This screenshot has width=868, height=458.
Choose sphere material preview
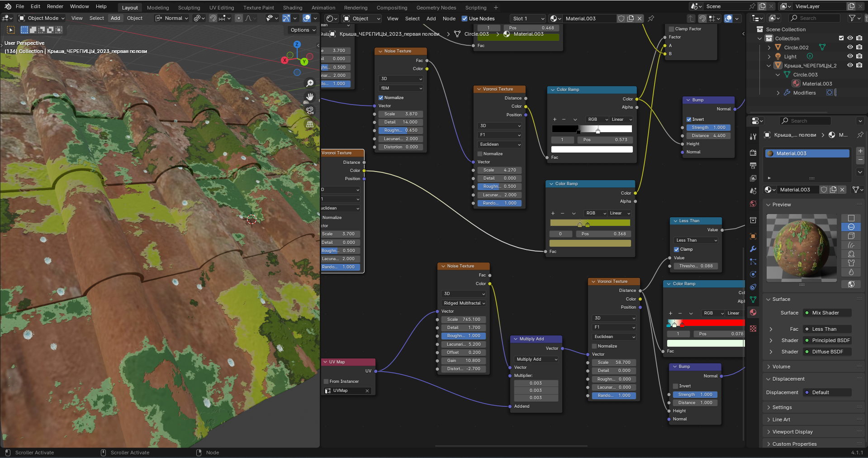tap(851, 227)
